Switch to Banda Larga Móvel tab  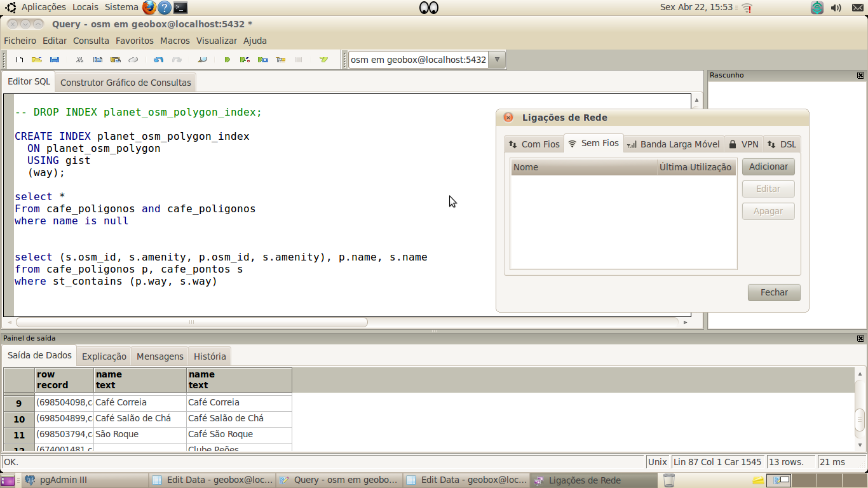(x=673, y=144)
